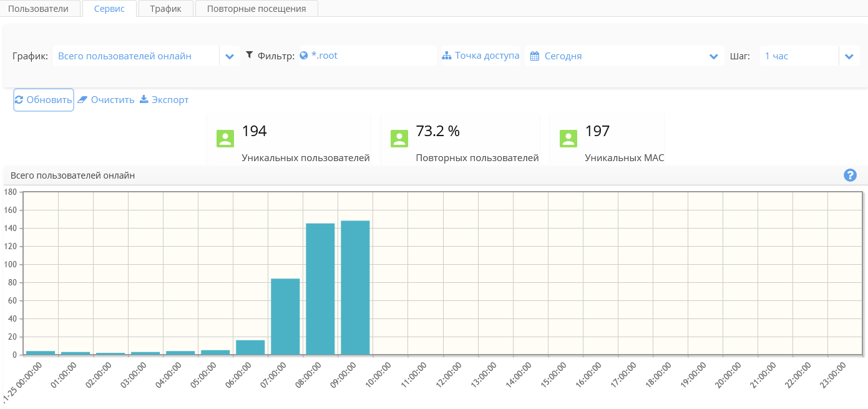Image resolution: width=868 pixels, height=409 pixels.
Task: Click the Точка доступа access point link
Action: pyautogui.click(x=480, y=56)
